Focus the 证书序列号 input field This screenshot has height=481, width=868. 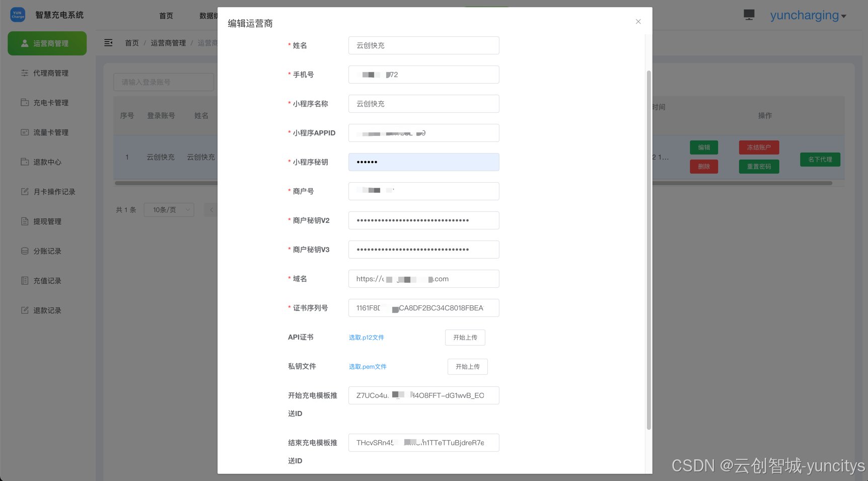point(424,308)
